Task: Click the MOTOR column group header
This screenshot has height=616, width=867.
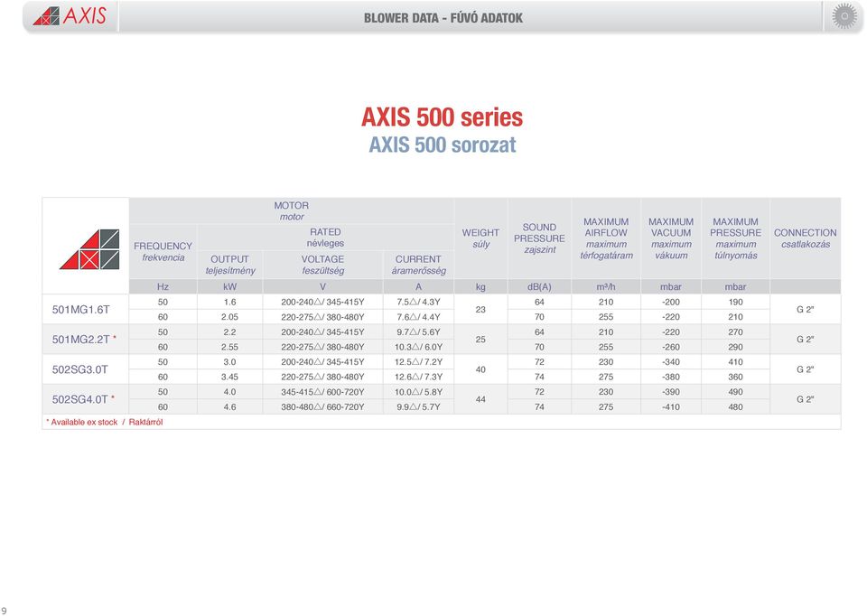Action: click(x=292, y=210)
